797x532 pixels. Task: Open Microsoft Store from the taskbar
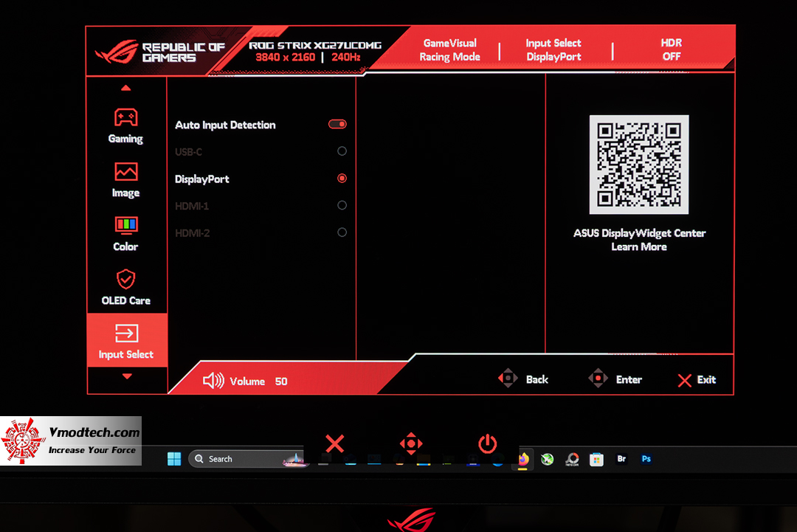(597, 460)
